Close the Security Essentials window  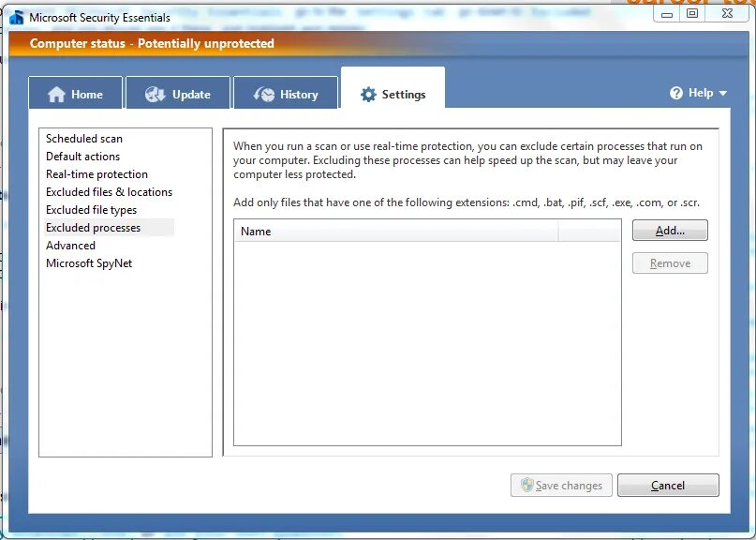coord(727,14)
